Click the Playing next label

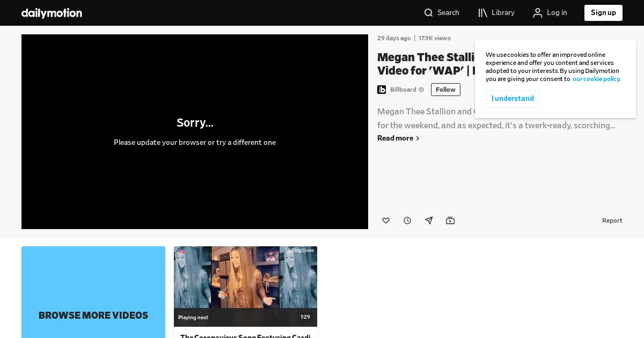pos(193,318)
